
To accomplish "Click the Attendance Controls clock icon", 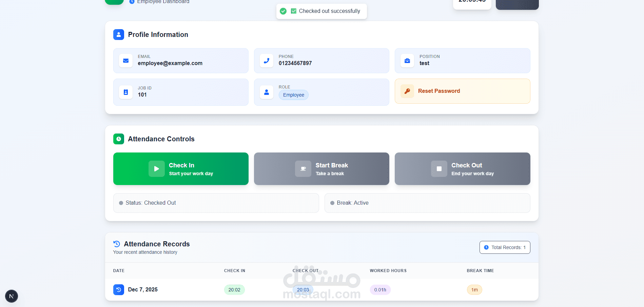I will [119, 139].
